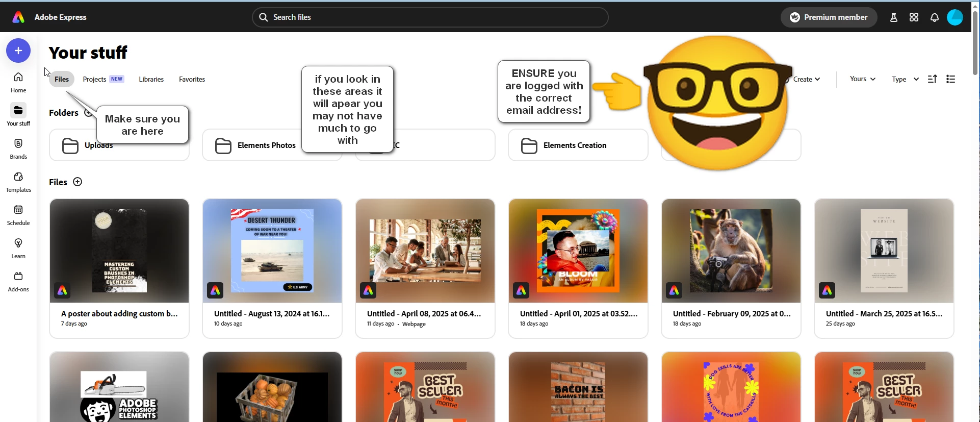Open Brands in sidebar

point(18,149)
